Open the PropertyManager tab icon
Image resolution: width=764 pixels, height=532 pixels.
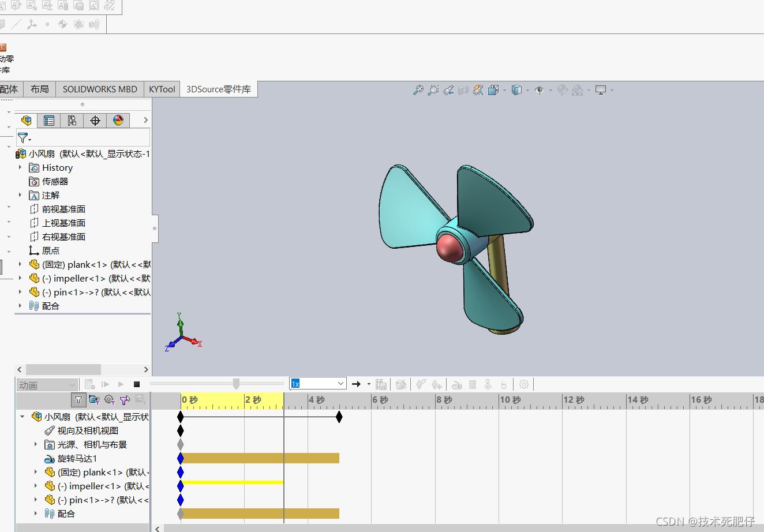(49, 121)
